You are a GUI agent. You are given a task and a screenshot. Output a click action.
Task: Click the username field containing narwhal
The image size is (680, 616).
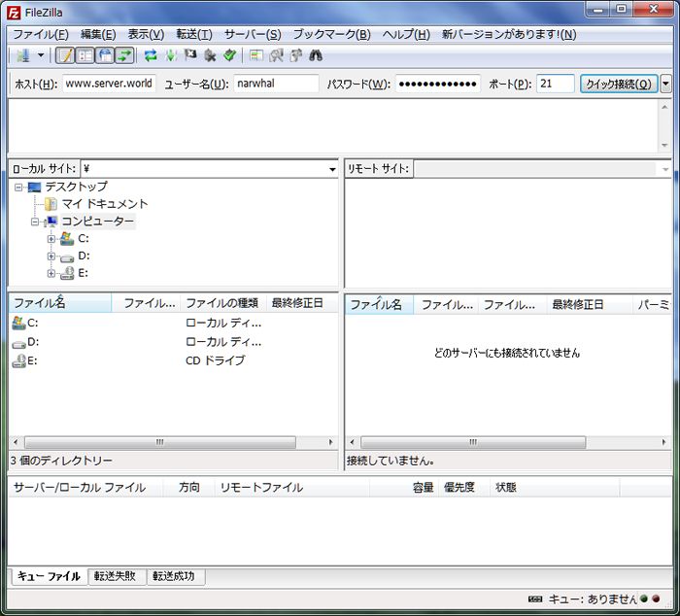click(276, 84)
